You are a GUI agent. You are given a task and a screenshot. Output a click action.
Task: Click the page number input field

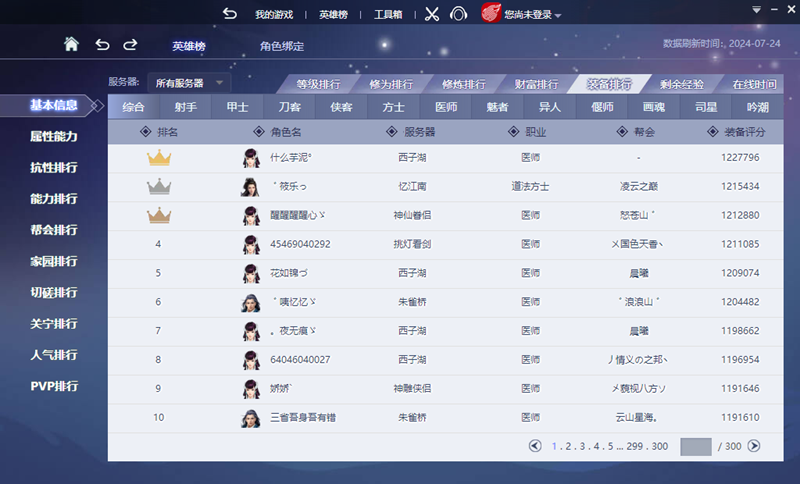695,446
